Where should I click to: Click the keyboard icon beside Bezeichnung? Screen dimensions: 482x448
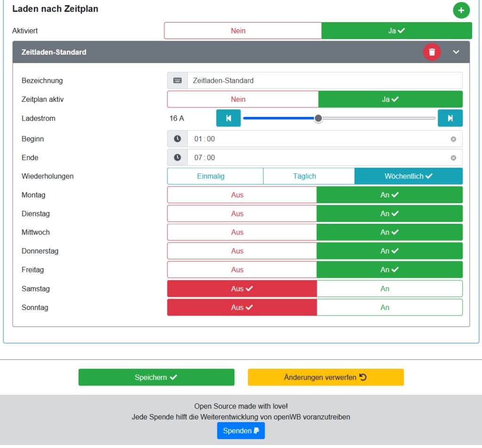click(x=177, y=81)
